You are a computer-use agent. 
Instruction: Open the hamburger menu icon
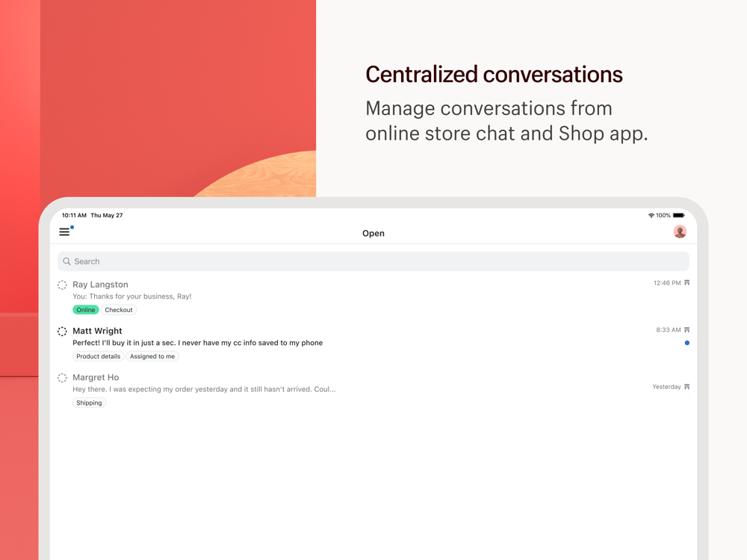(x=64, y=232)
